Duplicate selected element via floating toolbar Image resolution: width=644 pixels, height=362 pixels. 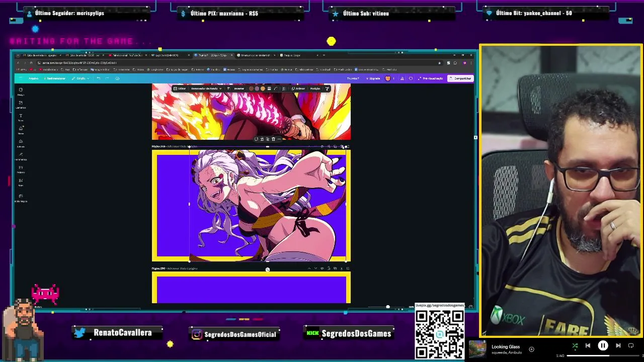pos(268,139)
